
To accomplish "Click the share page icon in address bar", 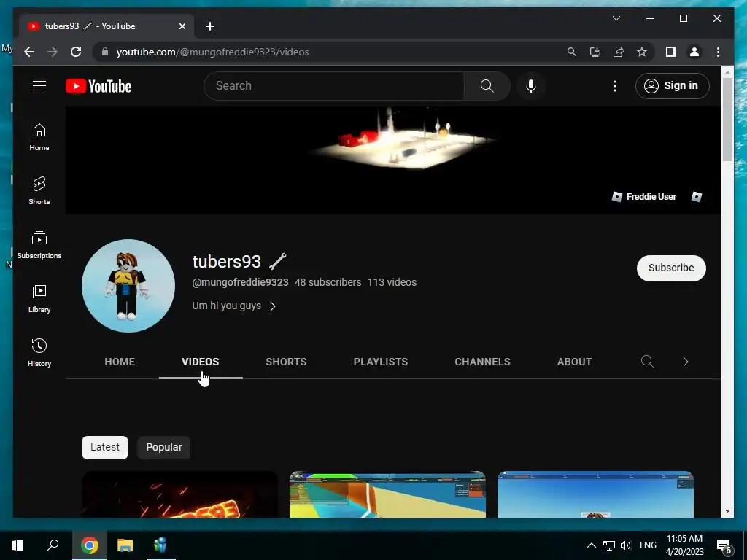I will 619,52.
